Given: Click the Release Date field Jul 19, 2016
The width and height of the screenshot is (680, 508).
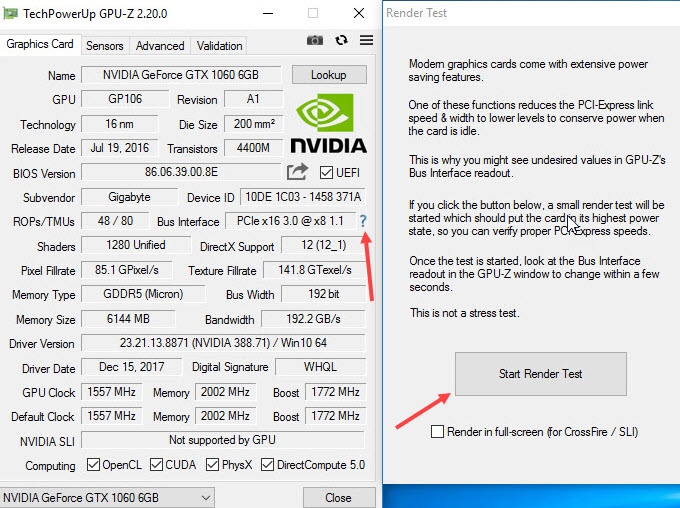Looking at the screenshot, I should pos(119,148).
